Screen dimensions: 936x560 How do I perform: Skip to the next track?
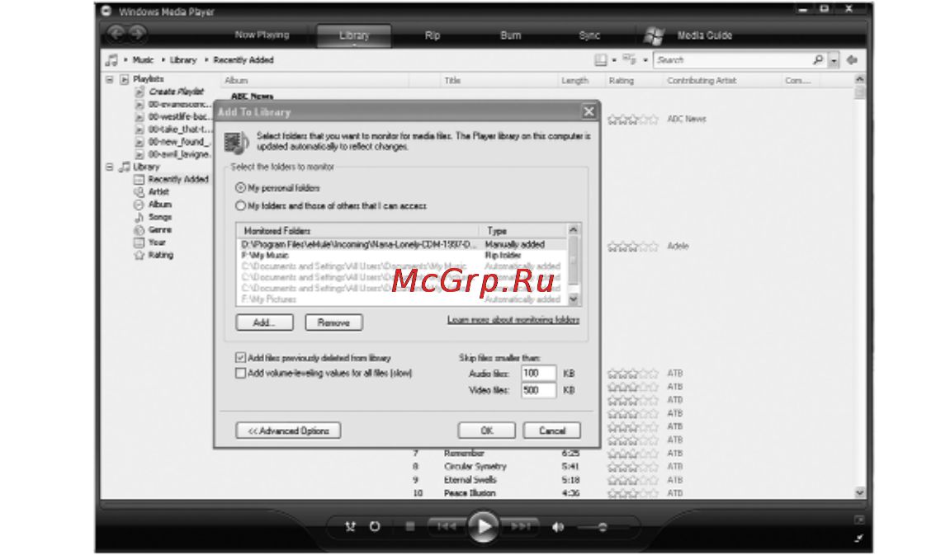pyautogui.click(x=521, y=527)
